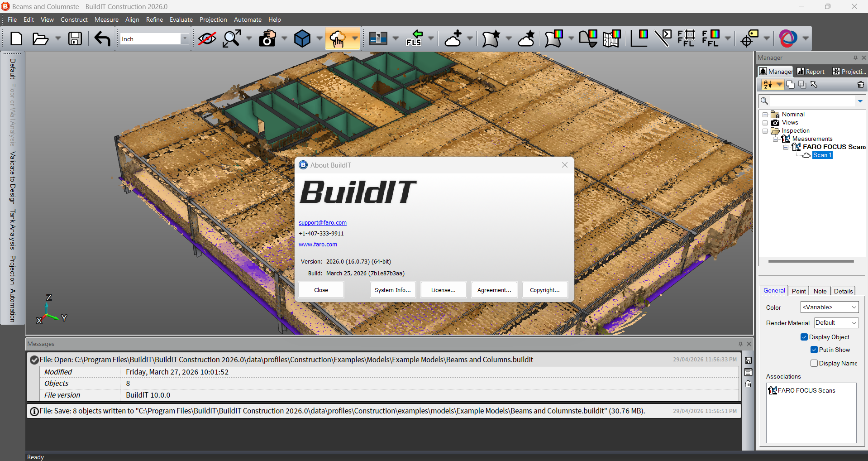868x461 pixels.
Task: Click the tricolor swirl logo icon
Action: 788,39
